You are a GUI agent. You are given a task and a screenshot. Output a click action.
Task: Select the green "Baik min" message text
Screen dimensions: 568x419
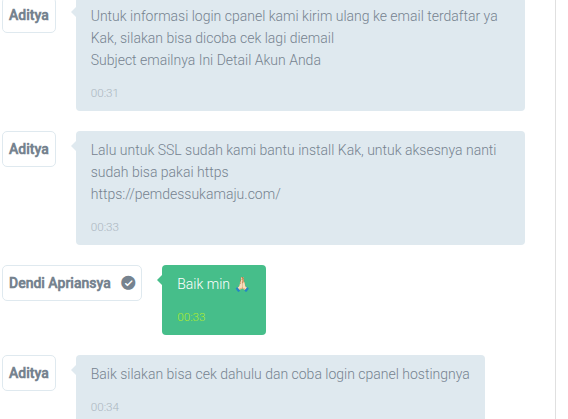(x=204, y=284)
